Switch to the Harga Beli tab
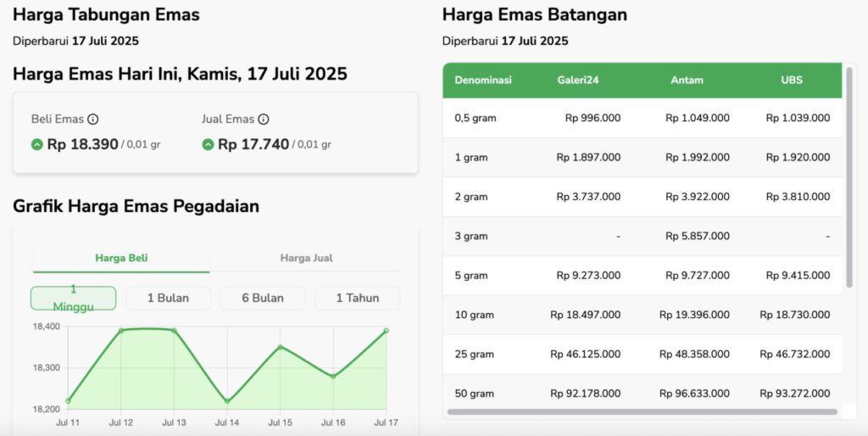868x436 pixels. click(121, 258)
